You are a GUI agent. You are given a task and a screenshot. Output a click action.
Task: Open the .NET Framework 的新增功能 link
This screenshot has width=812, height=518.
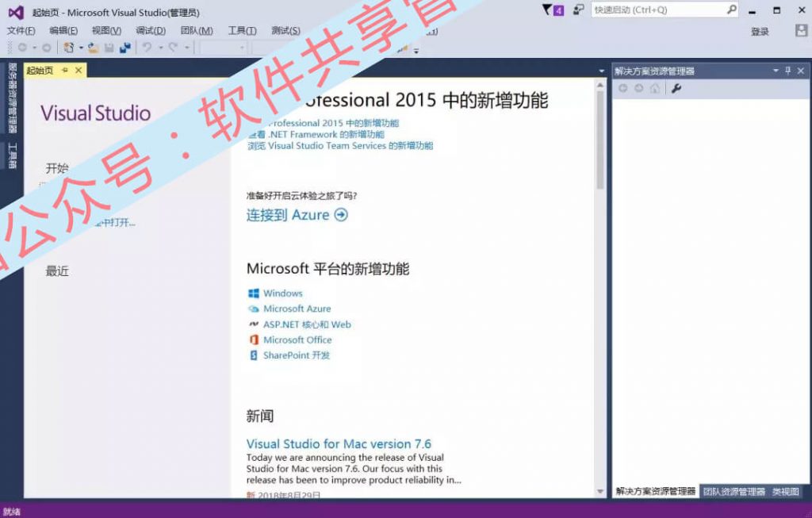(316, 134)
